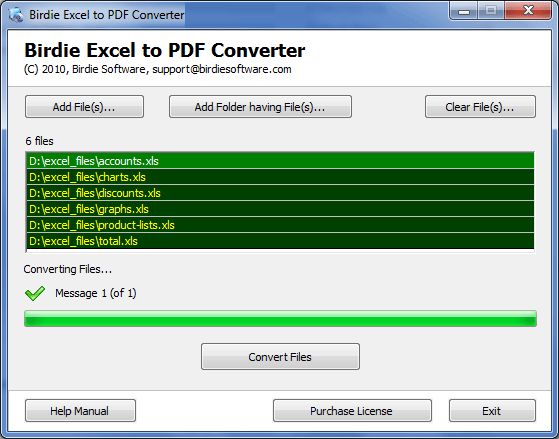This screenshot has width=559, height=439.
Task: Click the Birdie app icon in title bar
Action: [x=16, y=15]
